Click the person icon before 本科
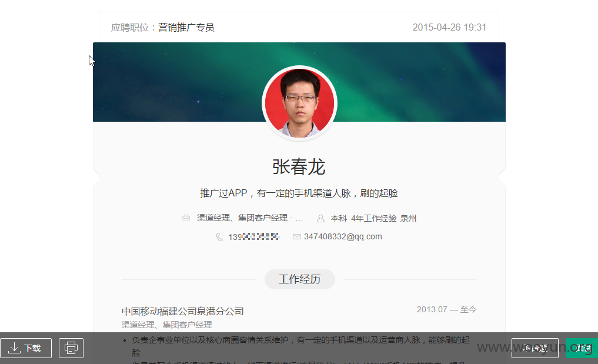Screen dimensions: 598x364 [x=320, y=218]
